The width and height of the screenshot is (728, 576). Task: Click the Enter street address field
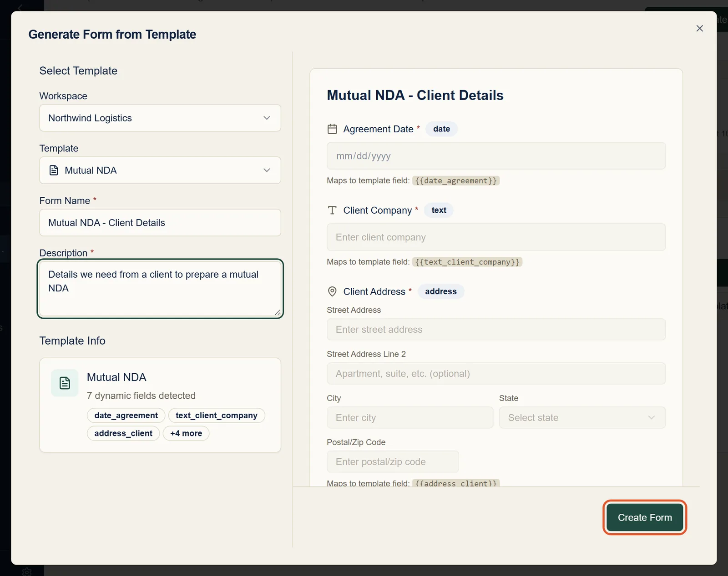coord(496,330)
